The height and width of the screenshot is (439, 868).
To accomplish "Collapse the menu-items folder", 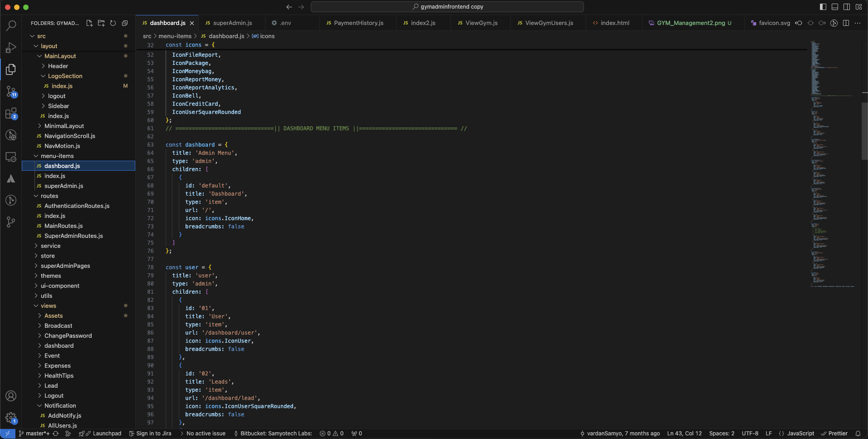I will tap(57, 156).
